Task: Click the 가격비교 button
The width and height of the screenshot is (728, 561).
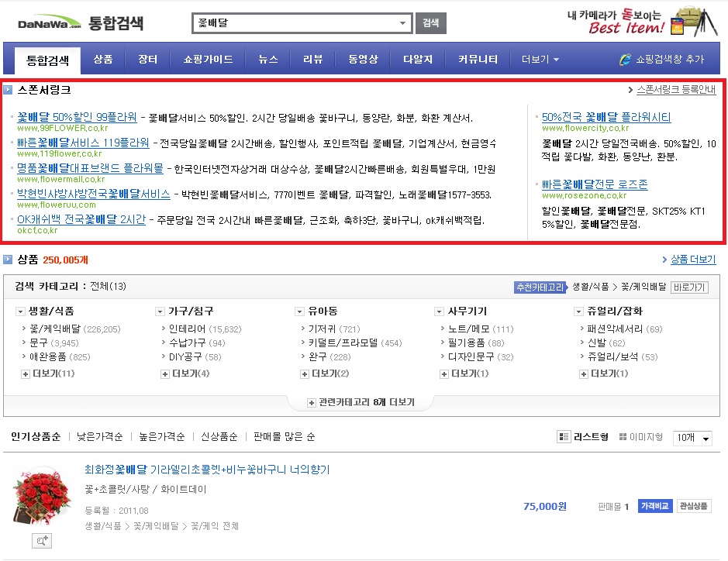Action: tap(655, 506)
